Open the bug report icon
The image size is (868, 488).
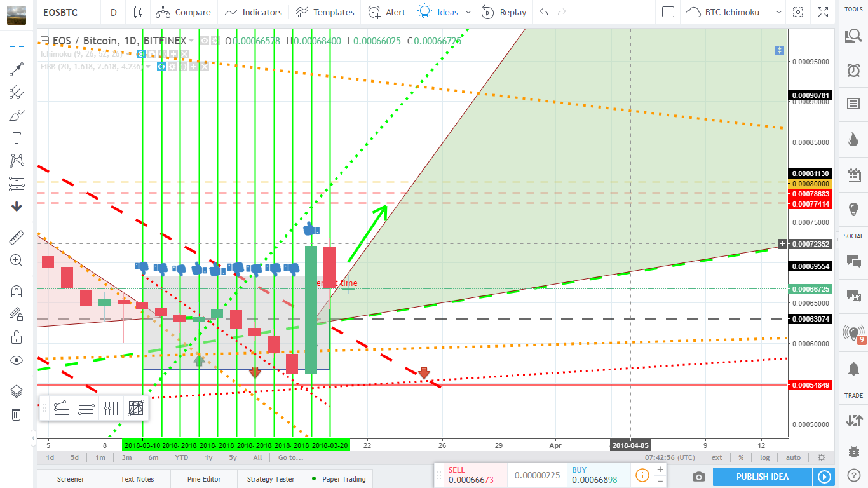tap(853, 451)
